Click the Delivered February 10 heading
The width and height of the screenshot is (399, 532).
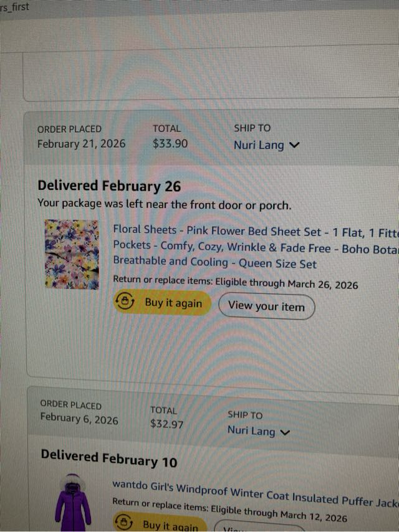[109, 458]
